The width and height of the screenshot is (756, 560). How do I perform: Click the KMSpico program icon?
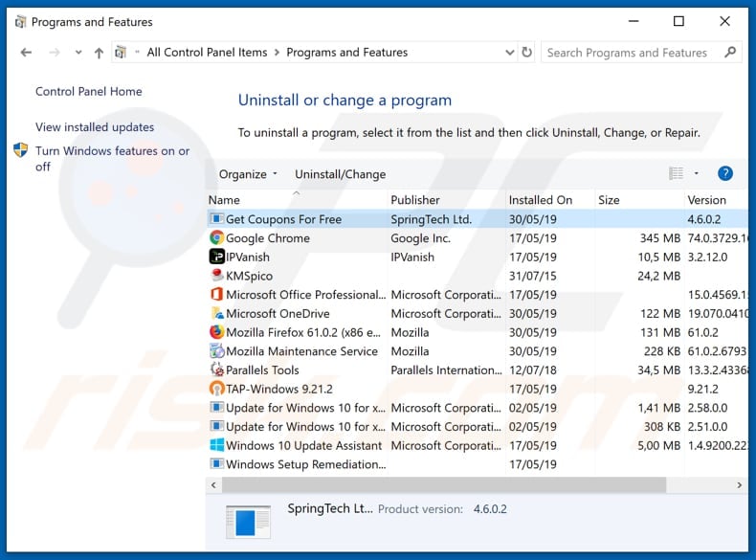pyautogui.click(x=216, y=276)
